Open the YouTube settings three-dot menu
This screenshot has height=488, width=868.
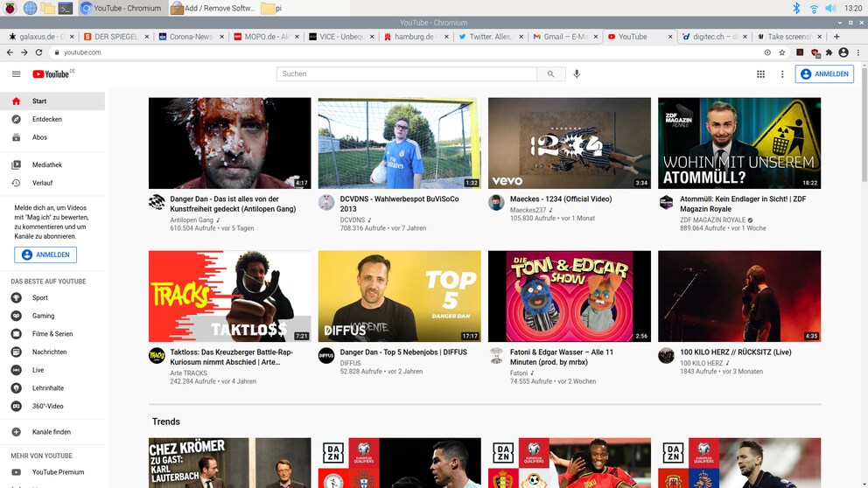(x=782, y=73)
